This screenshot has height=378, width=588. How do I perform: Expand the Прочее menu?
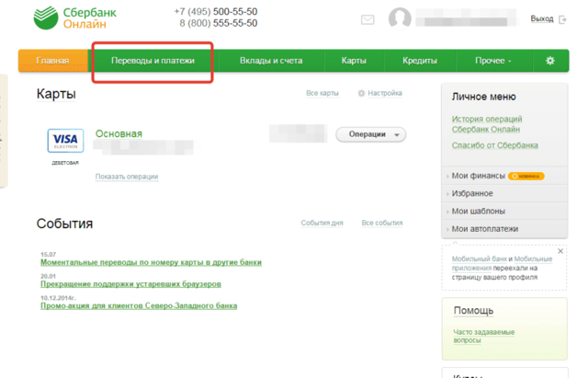[x=493, y=61]
